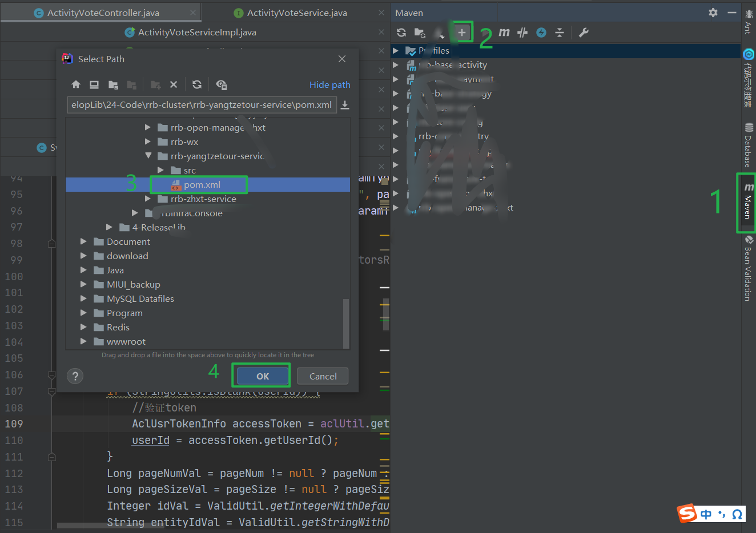Open the Maven side tool window
Viewport: 756px width, 533px height.
(x=748, y=202)
